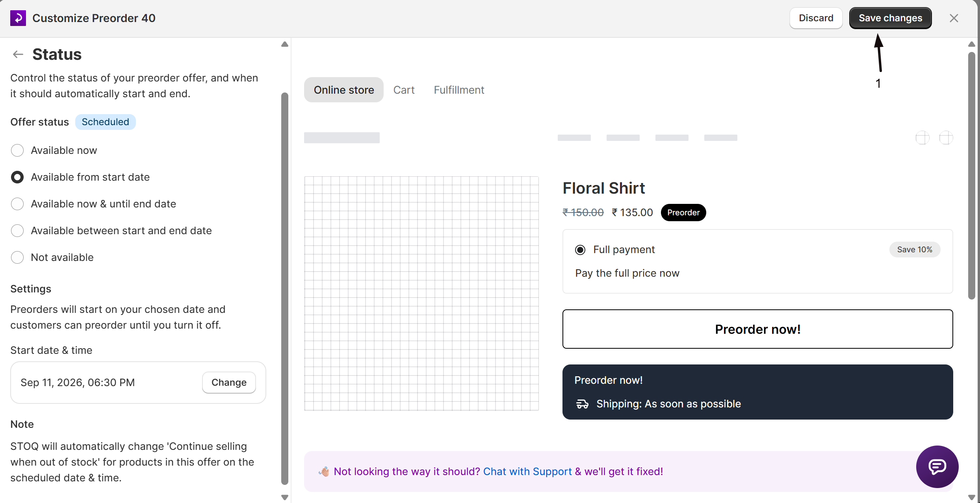The image size is (980, 503).
Task: Open the Fulfillment tab
Action: point(459,90)
